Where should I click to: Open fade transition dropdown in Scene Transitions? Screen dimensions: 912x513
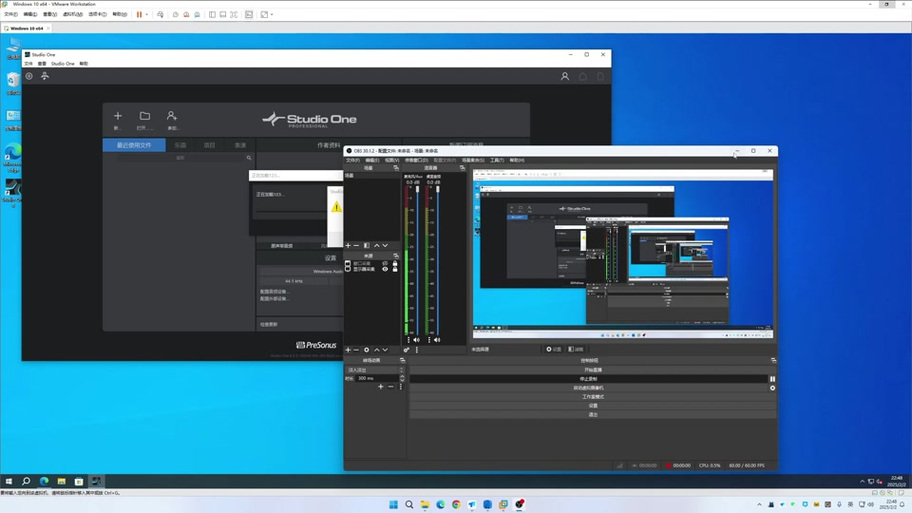[375, 370]
